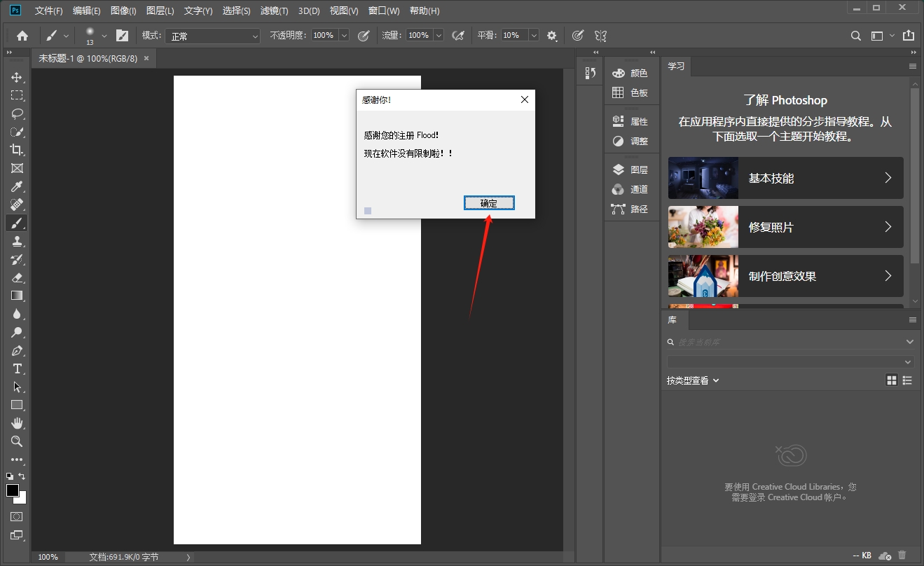Select the Clone Stamp tool
This screenshot has width=924, height=566.
click(17, 241)
